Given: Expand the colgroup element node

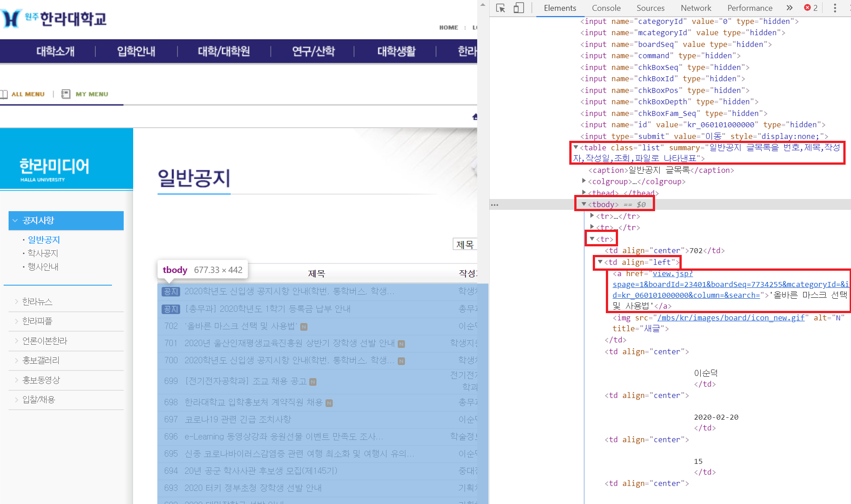Looking at the screenshot, I should [x=584, y=181].
